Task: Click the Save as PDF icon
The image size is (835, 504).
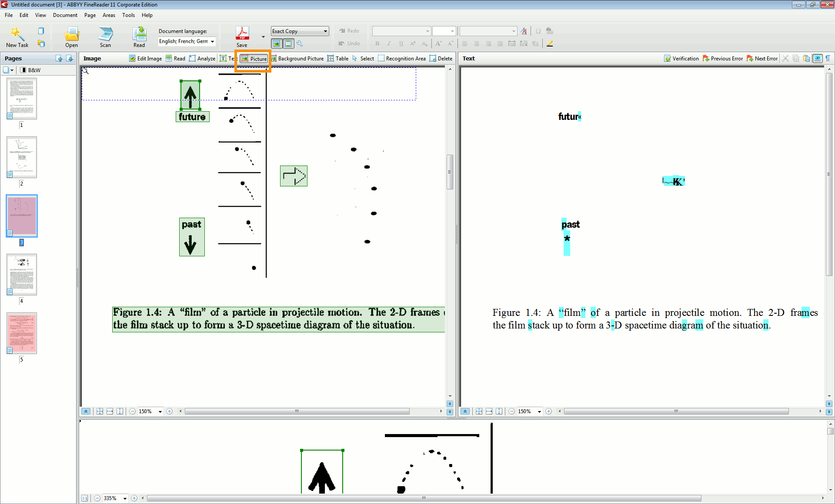Action: click(242, 33)
